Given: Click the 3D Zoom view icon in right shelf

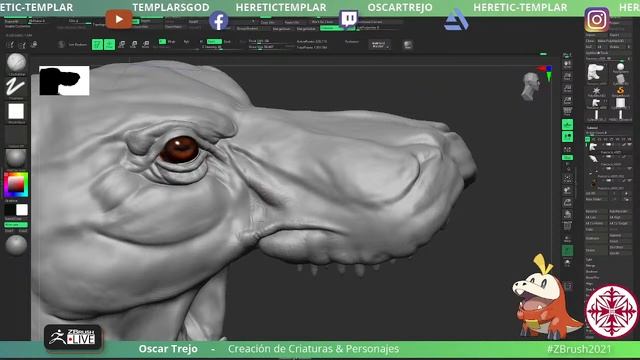Looking at the screenshot, I should coord(567,202).
